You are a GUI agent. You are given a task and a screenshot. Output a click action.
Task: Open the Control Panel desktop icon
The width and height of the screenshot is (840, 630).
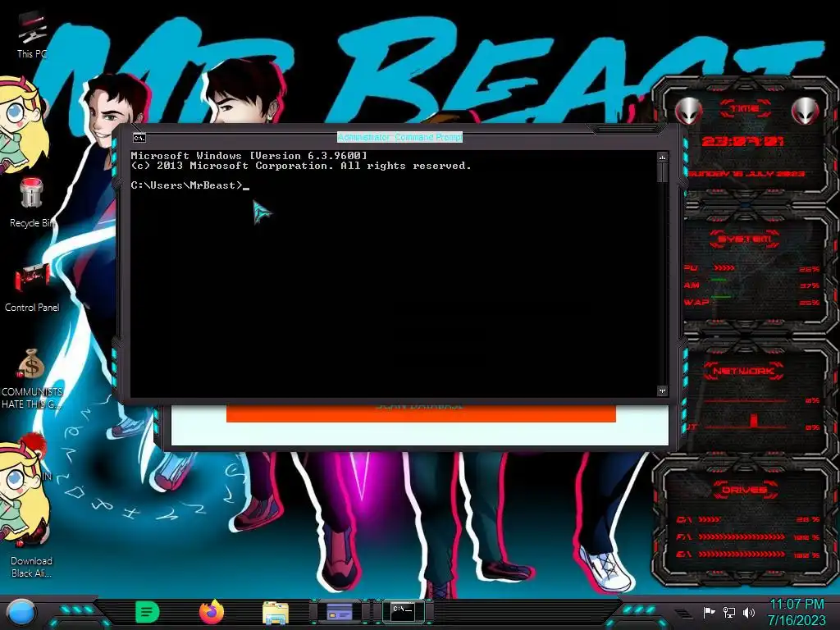tap(32, 288)
